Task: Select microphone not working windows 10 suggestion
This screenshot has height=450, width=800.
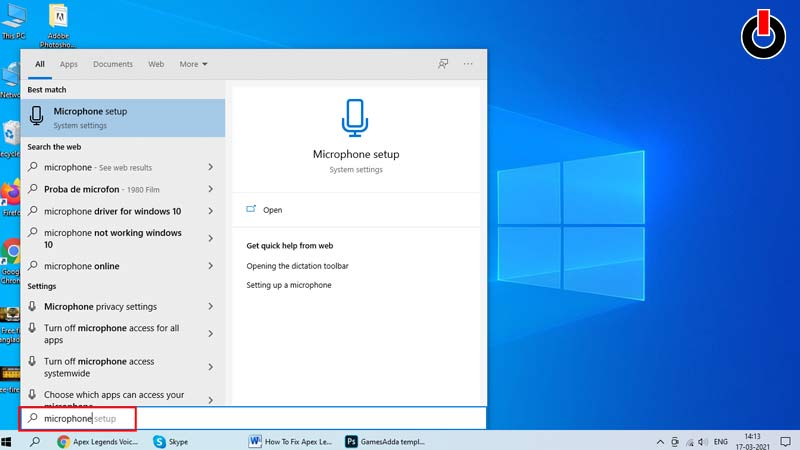Action: click(123, 239)
